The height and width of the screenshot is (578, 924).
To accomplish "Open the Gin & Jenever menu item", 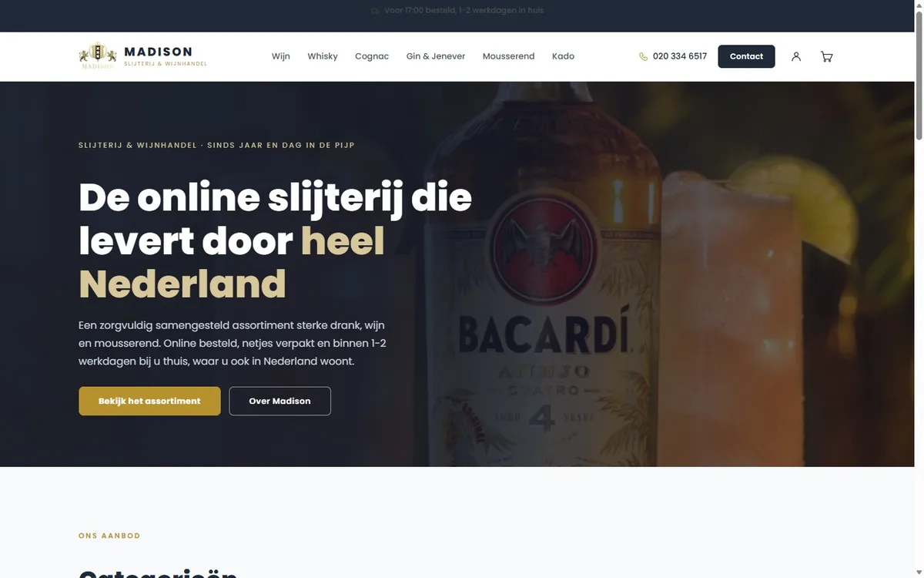I will tap(436, 56).
